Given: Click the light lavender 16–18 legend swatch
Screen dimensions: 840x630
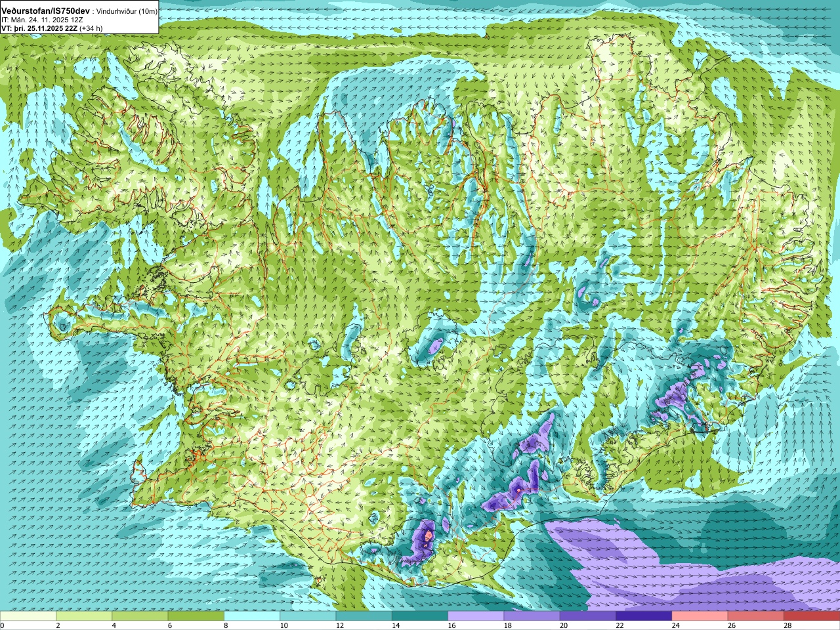Looking at the screenshot, I should 476,616.
